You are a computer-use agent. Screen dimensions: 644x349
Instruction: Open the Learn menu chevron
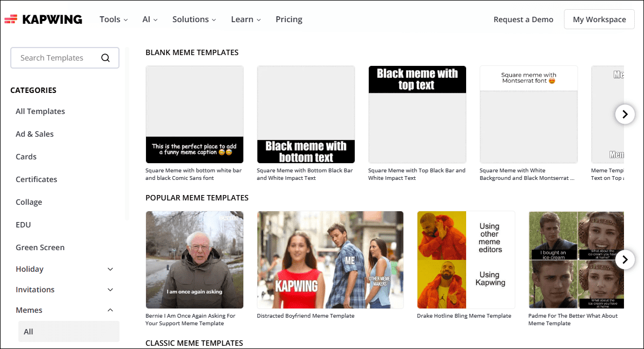pyautogui.click(x=260, y=19)
